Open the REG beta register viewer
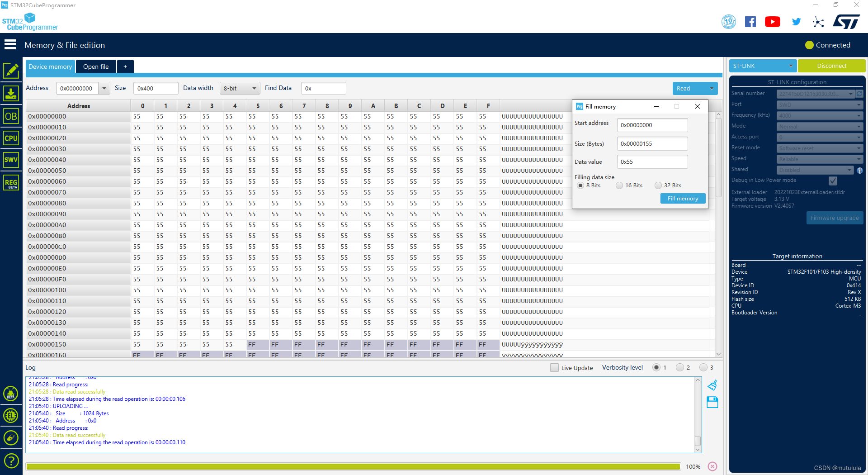The height and width of the screenshot is (475, 868). (11, 182)
